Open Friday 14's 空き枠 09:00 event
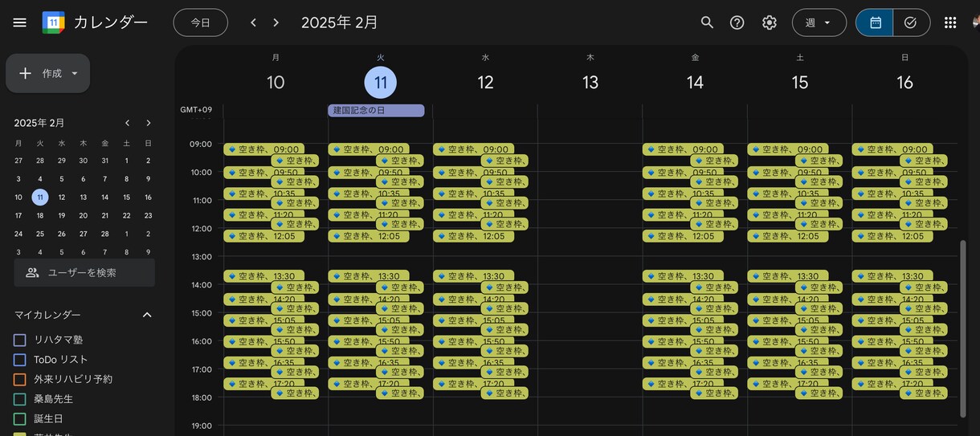Viewport: 980px width, 436px height. (x=683, y=149)
